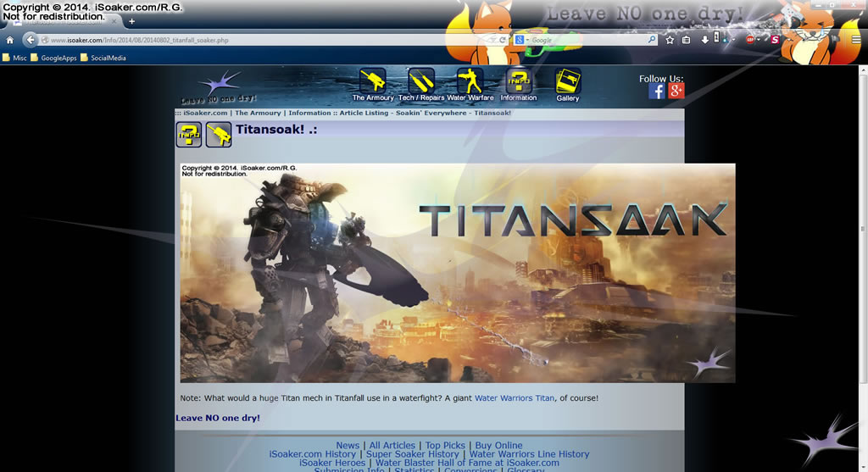
Task: Close the current browser tab
Action: tap(114, 21)
